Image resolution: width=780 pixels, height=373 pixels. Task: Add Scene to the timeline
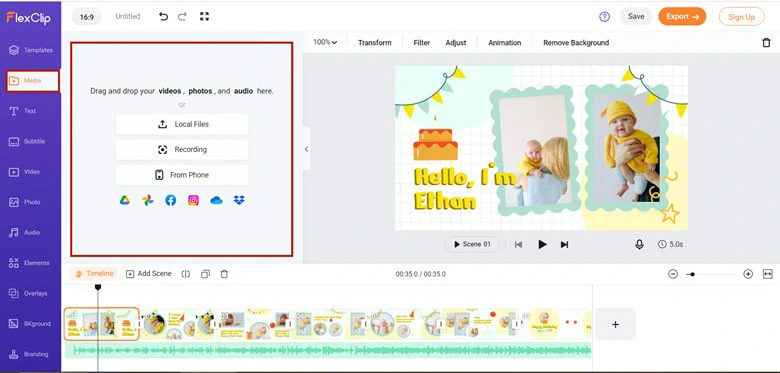[x=149, y=274]
